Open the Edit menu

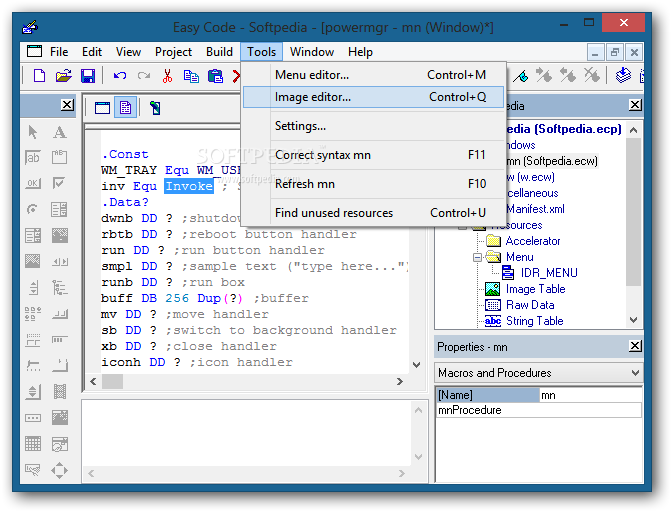pyautogui.click(x=92, y=52)
